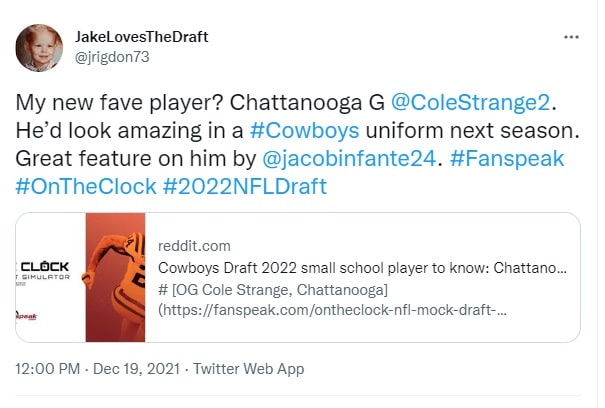Open the tweet's three-dot More menu
This screenshot has height=408, width=605.
[571, 37]
